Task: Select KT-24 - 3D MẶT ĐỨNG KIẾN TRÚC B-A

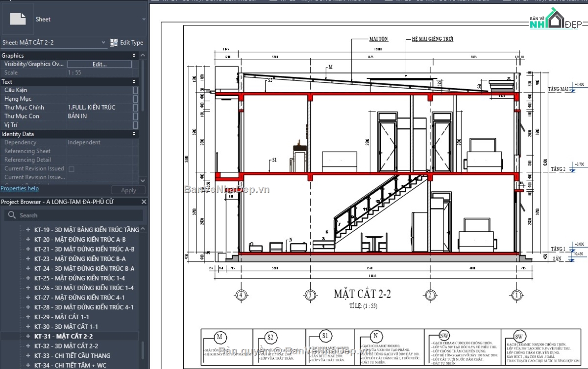Action: tap(84, 269)
